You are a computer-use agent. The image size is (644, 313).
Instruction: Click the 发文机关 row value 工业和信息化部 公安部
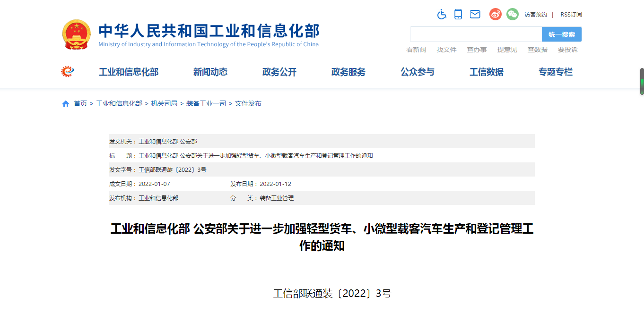click(168, 141)
